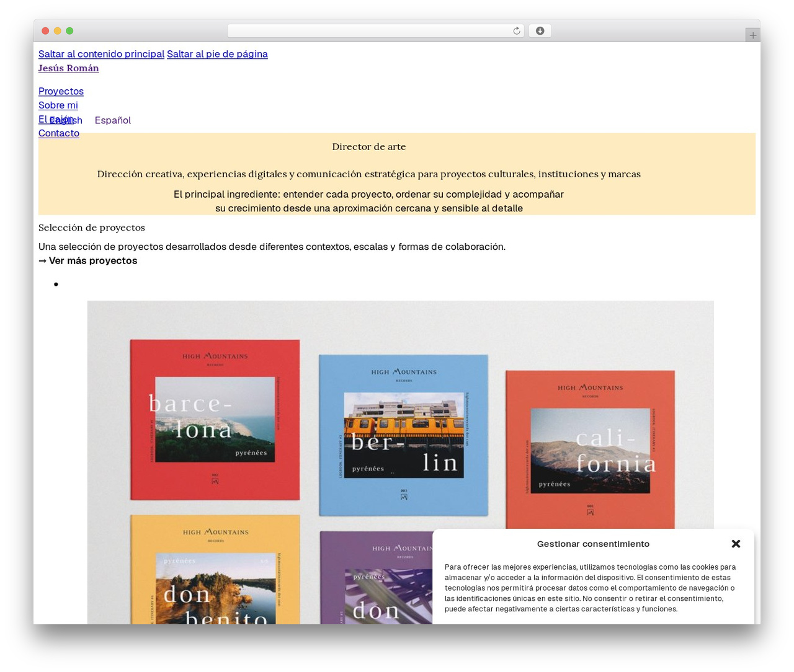This screenshot has width=794, height=672.
Task: Switch language to Español
Action: point(113,120)
